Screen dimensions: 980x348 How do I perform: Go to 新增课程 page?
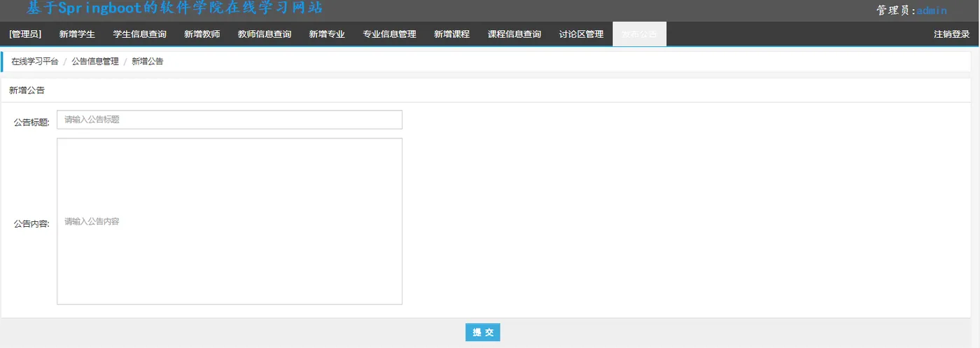click(x=451, y=34)
